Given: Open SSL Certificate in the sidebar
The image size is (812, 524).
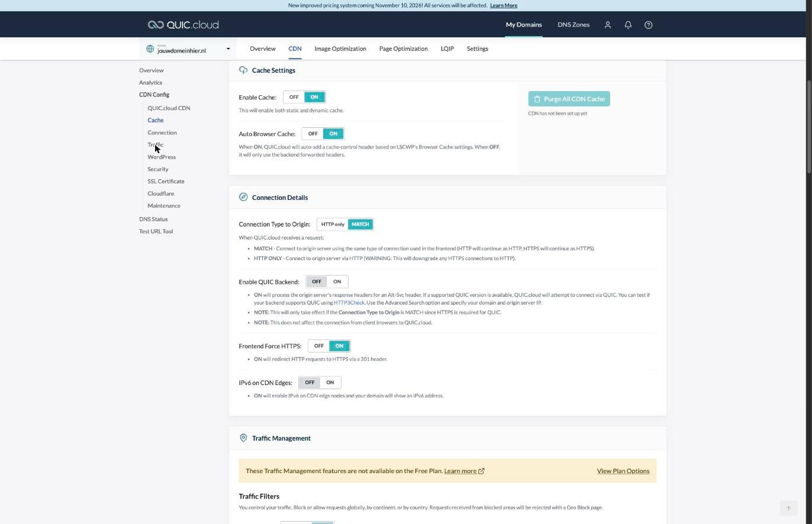Looking at the screenshot, I should 166,182.
